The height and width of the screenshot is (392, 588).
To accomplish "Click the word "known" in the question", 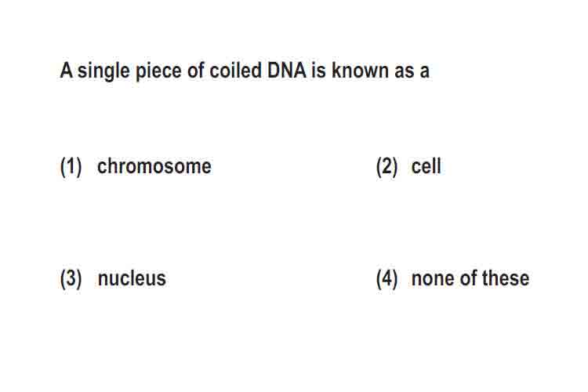I will point(360,71).
